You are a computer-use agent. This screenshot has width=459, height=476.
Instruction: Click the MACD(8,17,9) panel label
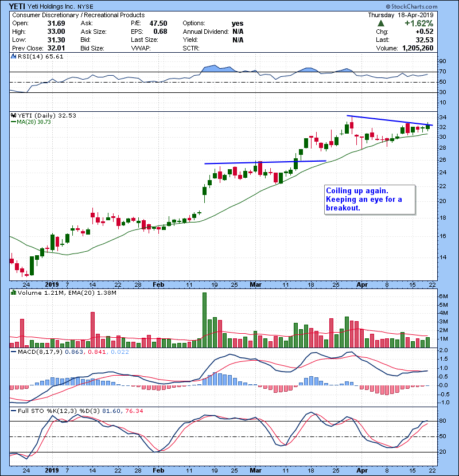(x=40, y=352)
